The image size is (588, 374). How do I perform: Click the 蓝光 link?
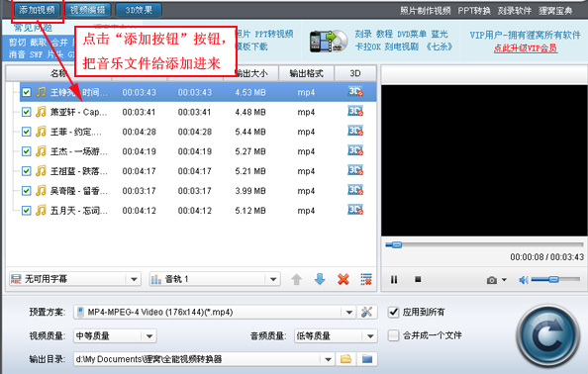[x=440, y=34]
